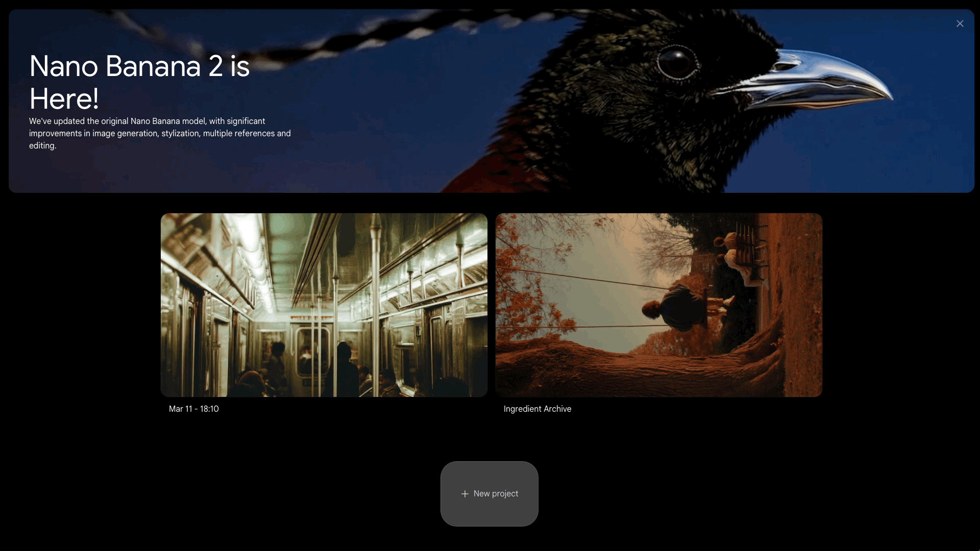Dismiss the Nano Banana 2 announcement banner
The width and height of the screenshot is (980, 551).
960,23
